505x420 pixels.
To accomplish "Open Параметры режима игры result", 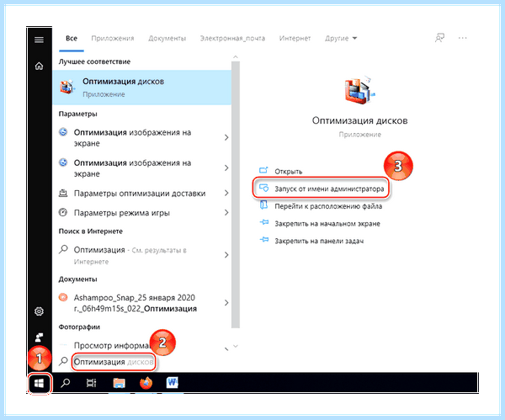I will tap(141, 213).
